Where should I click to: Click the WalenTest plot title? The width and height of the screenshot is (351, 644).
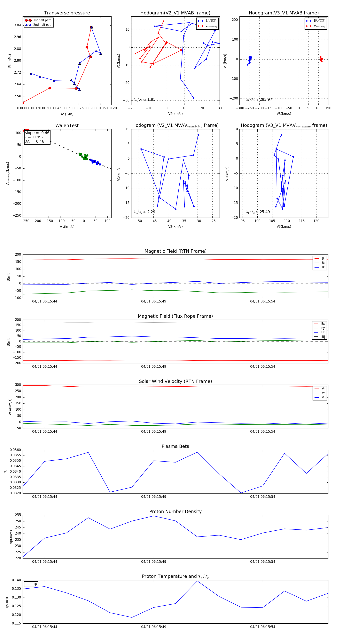(x=67, y=125)
